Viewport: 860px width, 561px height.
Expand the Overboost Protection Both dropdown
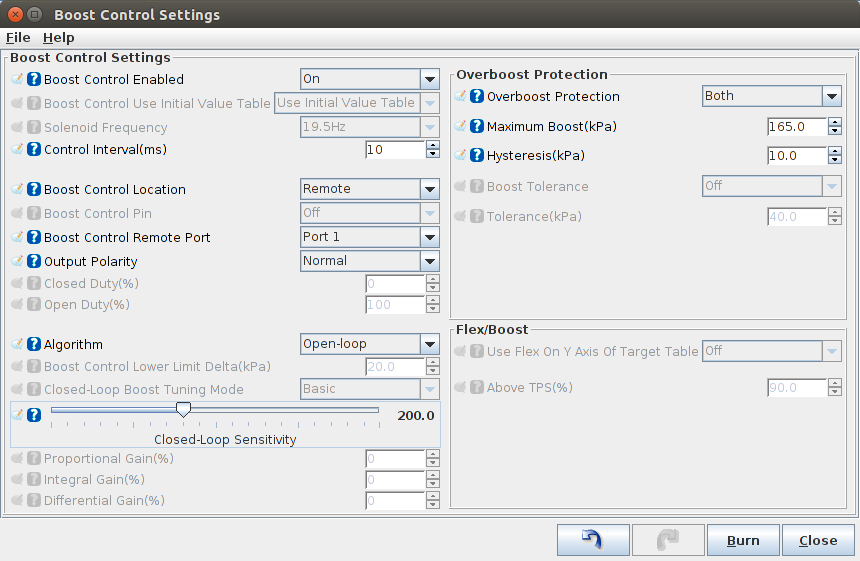(x=831, y=96)
